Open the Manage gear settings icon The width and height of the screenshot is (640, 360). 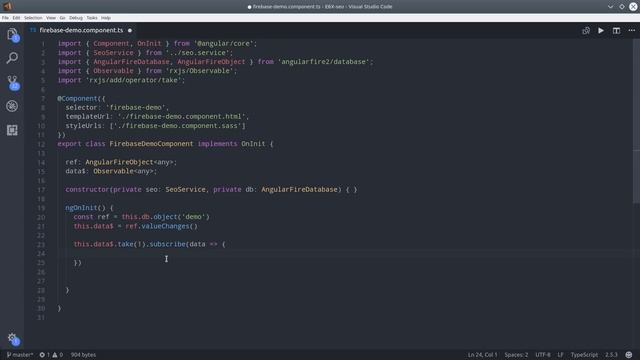point(12,338)
